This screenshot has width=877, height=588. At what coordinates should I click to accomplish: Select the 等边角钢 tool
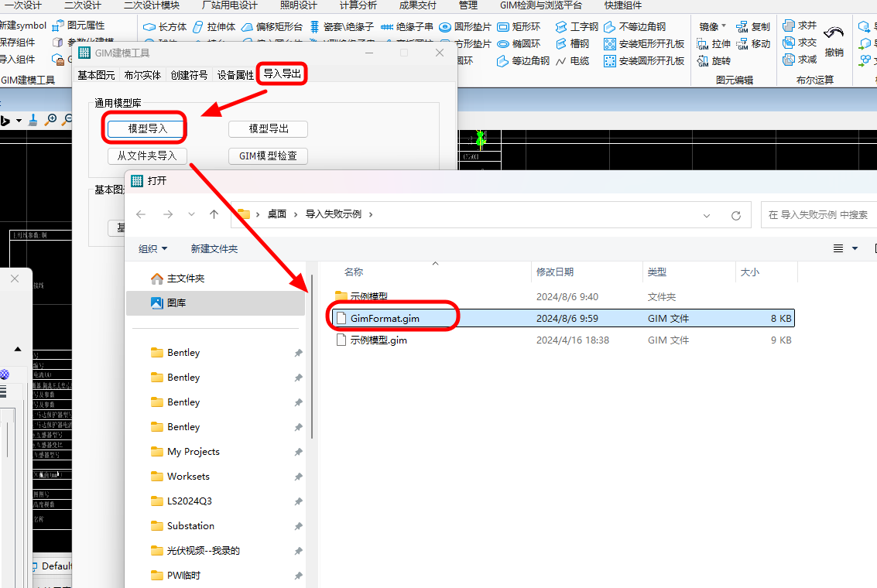[x=523, y=60]
